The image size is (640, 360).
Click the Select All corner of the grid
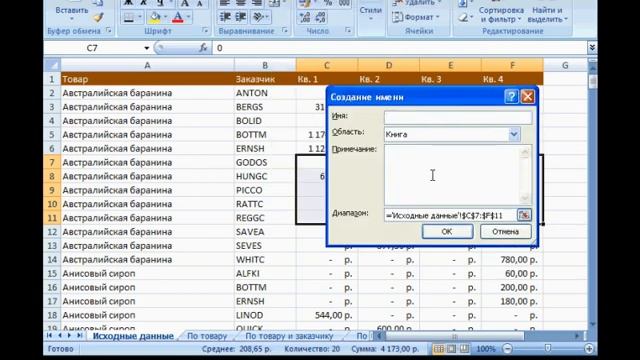(52, 65)
